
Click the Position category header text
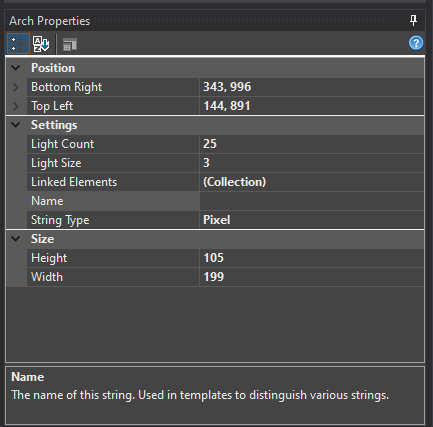pos(53,68)
